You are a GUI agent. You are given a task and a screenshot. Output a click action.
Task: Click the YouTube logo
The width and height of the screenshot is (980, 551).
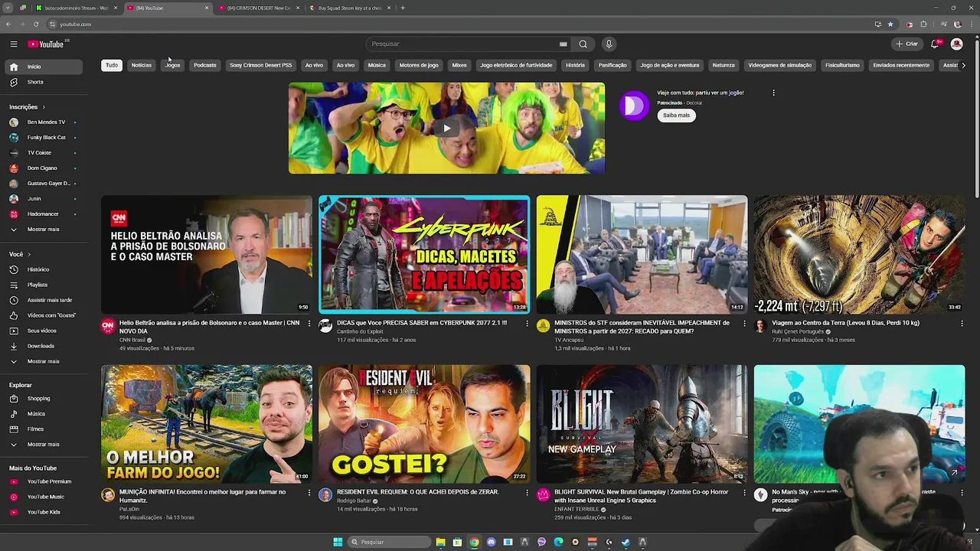[46, 44]
